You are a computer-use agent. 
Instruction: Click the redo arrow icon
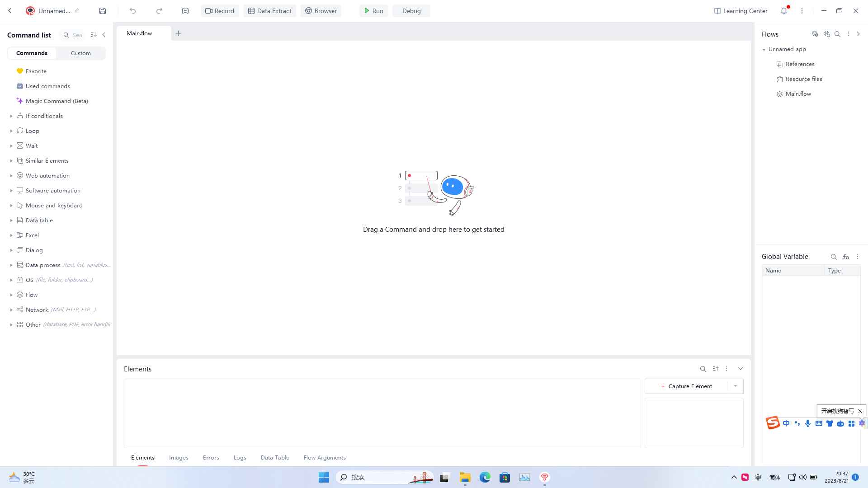coord(159,11)
